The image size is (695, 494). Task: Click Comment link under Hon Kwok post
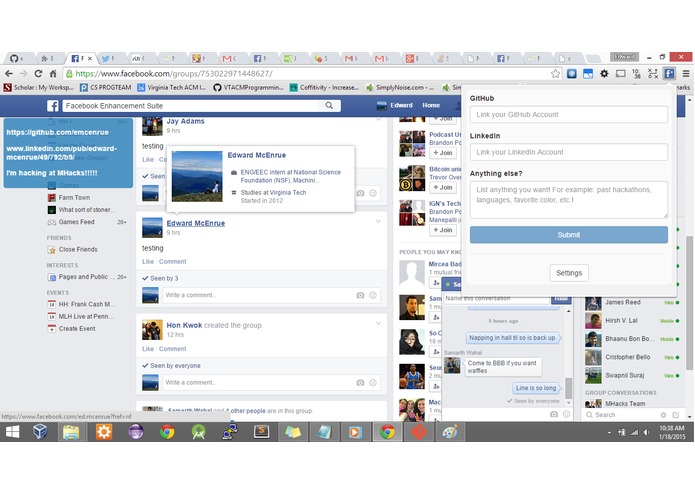173,349
